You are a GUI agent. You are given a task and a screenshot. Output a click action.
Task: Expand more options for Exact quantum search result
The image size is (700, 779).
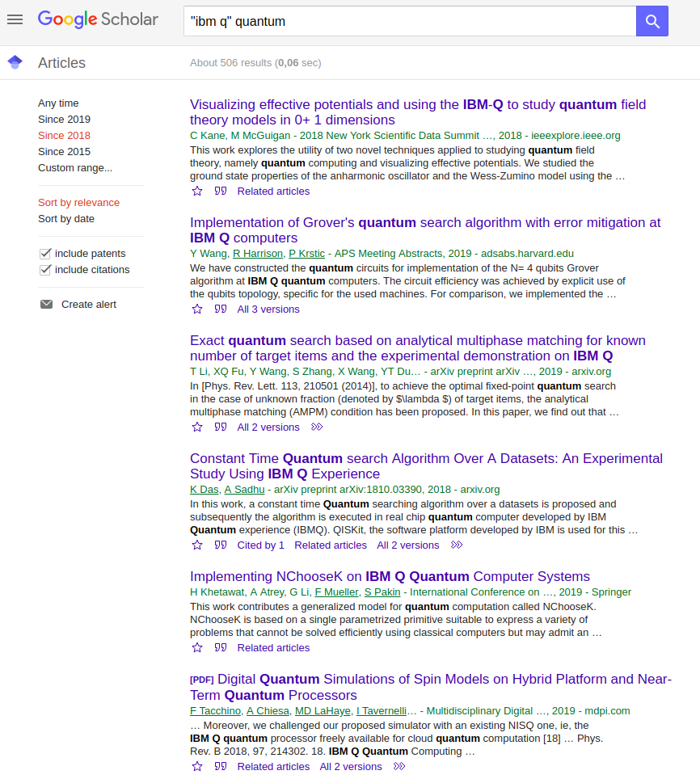coord(317,427)
